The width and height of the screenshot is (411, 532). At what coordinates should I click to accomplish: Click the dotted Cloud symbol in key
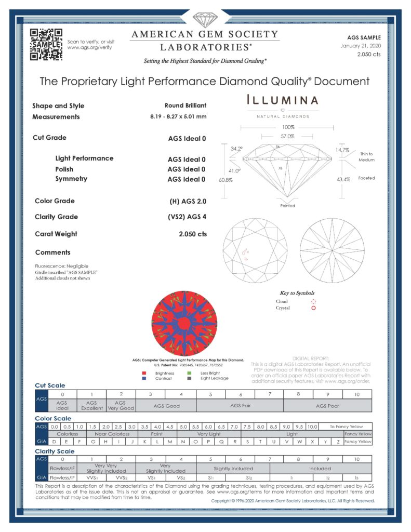(314, 301)
